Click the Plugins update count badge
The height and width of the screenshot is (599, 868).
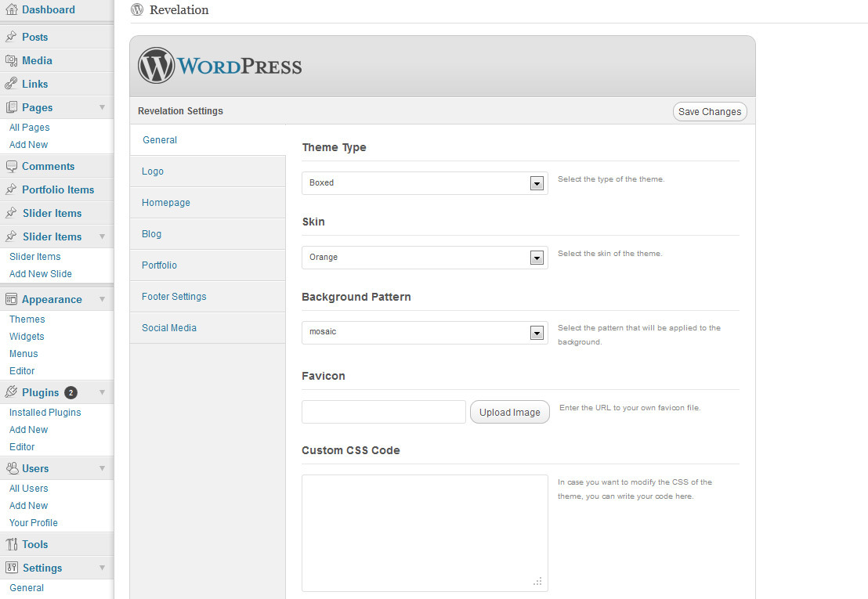[71, 393]
